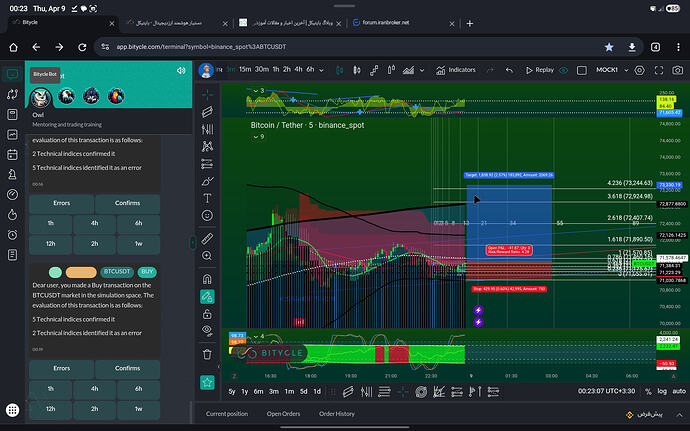
Task: Toggle the stay-in-drawing-mode pencil lock
Action: (207, 297)
